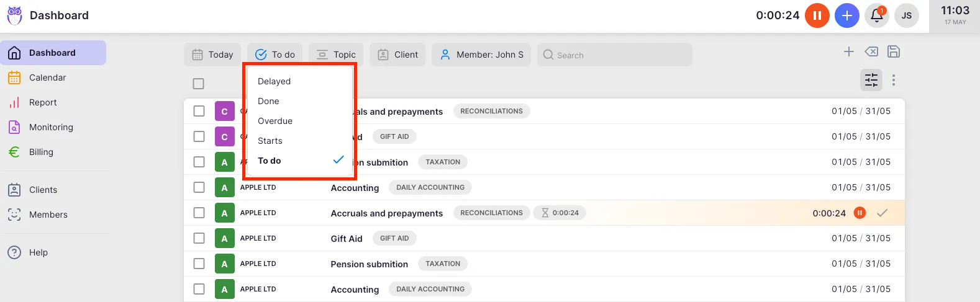
Task: Go to Calendar in the sidebar
Action: [47, 78]
